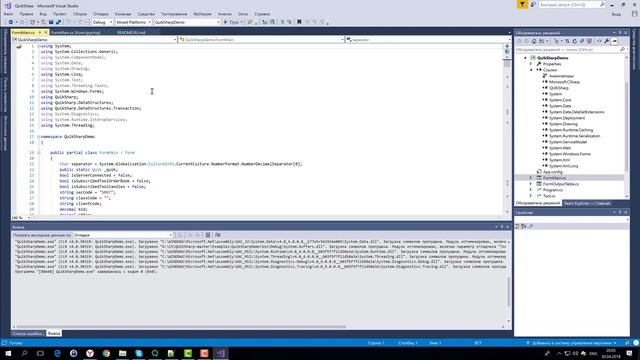This screenshot has width=640, height=360.
Task: Click the navigate backward icon in the toolbar
Action: 11,22
